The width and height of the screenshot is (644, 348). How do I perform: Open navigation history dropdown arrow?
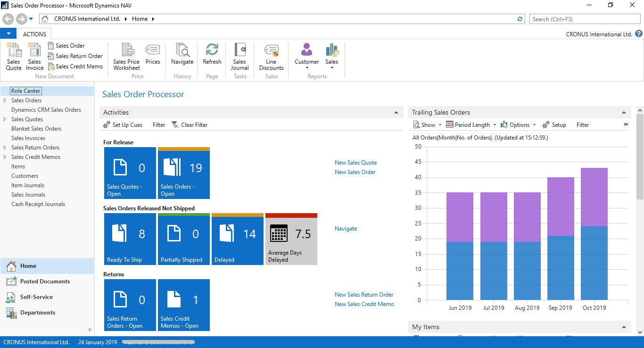coord(31,19)
